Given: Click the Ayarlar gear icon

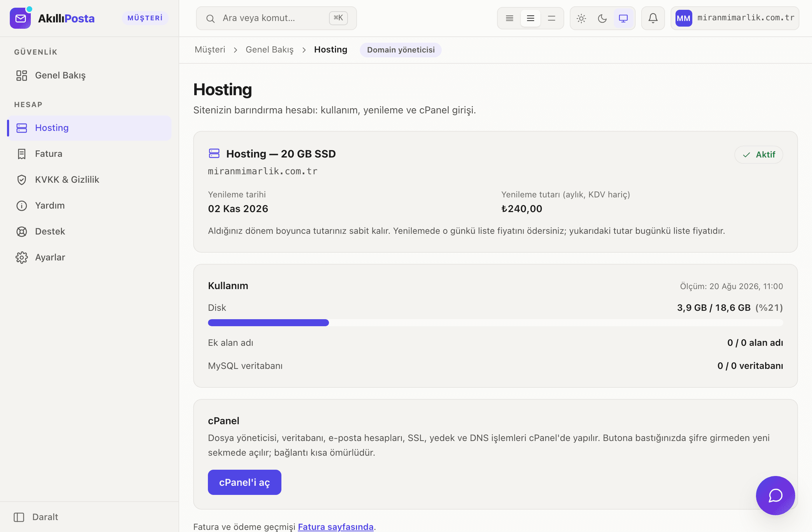Looking at the screenshot, I should 22,258.
